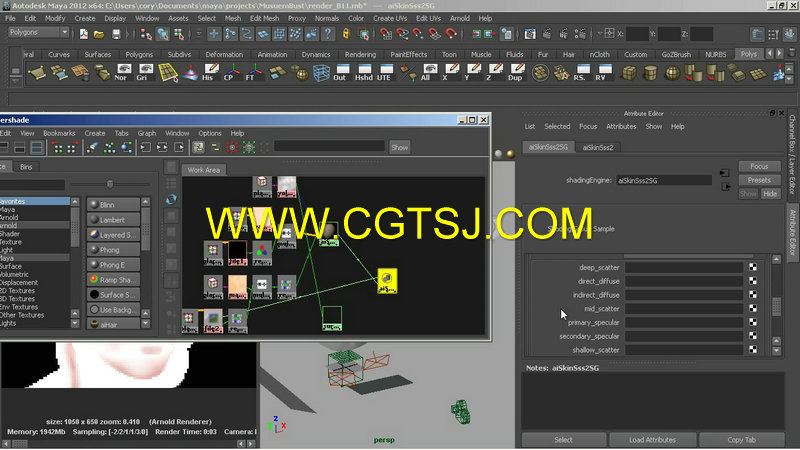The height and width of the screenshot is (450, 800).
Task: Click the lock selection icon in status line
Action: point(346,34)
